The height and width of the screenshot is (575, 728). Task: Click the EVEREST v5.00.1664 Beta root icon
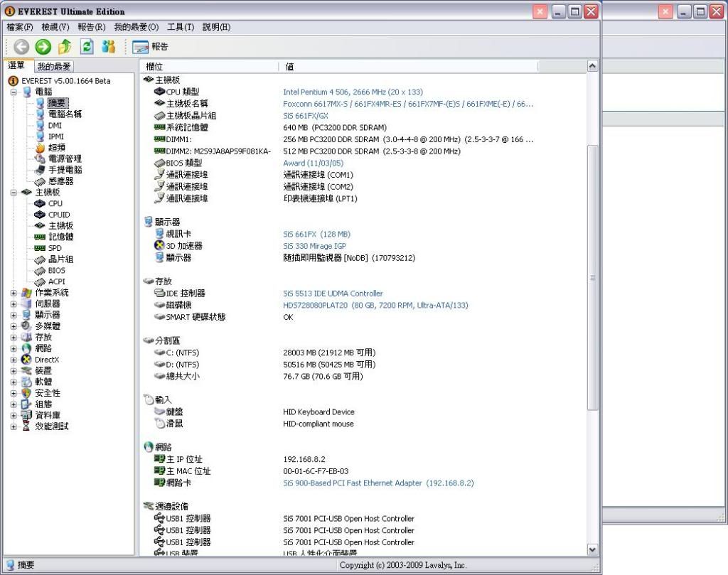coord(13,81)
